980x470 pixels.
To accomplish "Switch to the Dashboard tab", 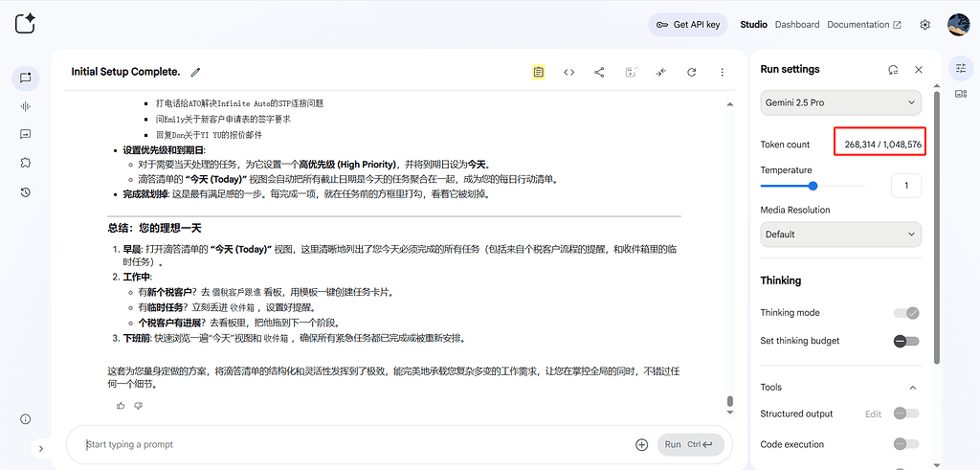I will click(797, 25).
